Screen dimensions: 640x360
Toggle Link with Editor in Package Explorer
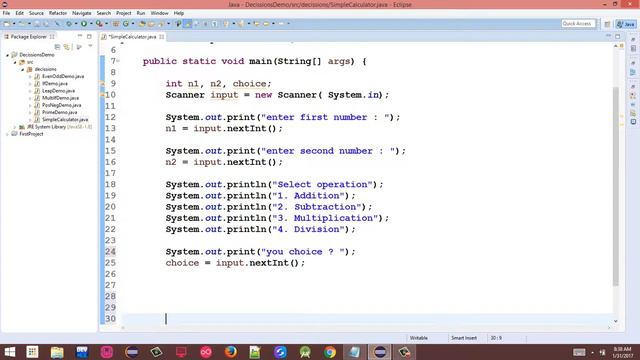pyautogui.click(x=67, y=47)
